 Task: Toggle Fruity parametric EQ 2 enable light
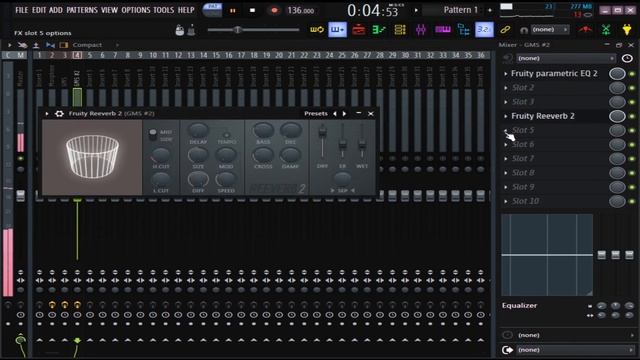pos(632,74)
